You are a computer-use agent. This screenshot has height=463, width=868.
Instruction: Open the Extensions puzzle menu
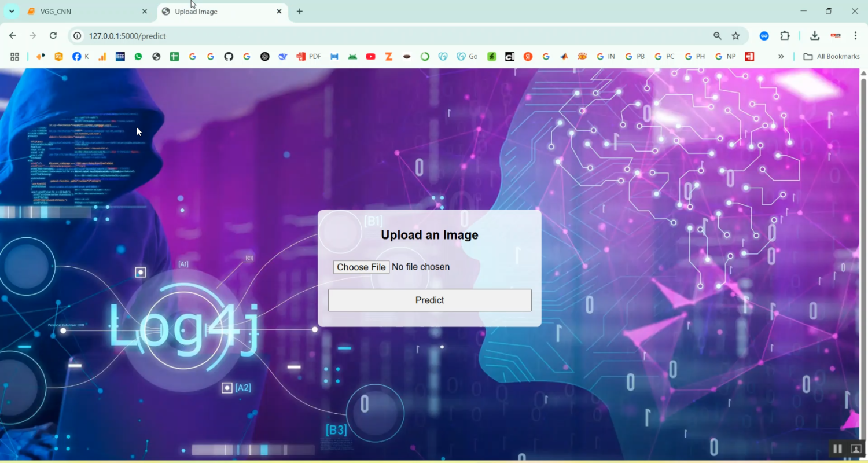[785, 36]
